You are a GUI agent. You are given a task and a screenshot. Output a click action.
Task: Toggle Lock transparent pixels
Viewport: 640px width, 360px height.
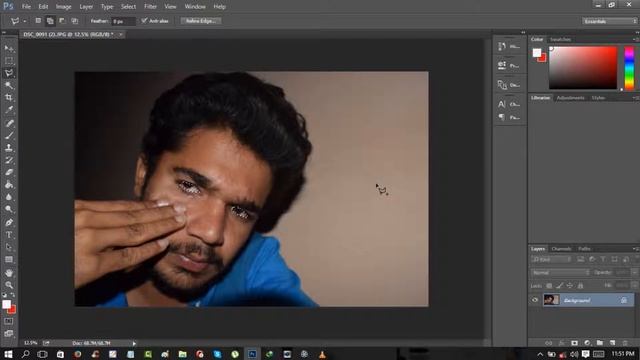pyautogui.click(x=549, y=286)
